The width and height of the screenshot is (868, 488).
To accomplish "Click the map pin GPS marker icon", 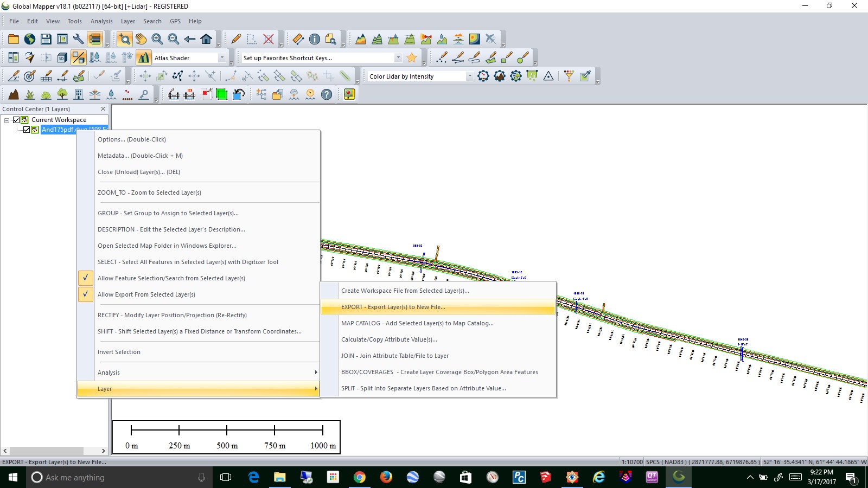I will pos(349,94).
